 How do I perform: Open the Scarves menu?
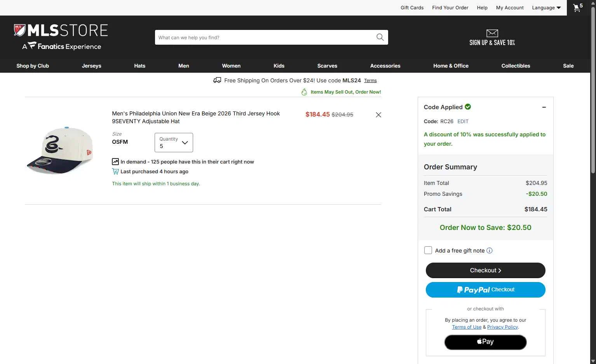pos(327,66)
